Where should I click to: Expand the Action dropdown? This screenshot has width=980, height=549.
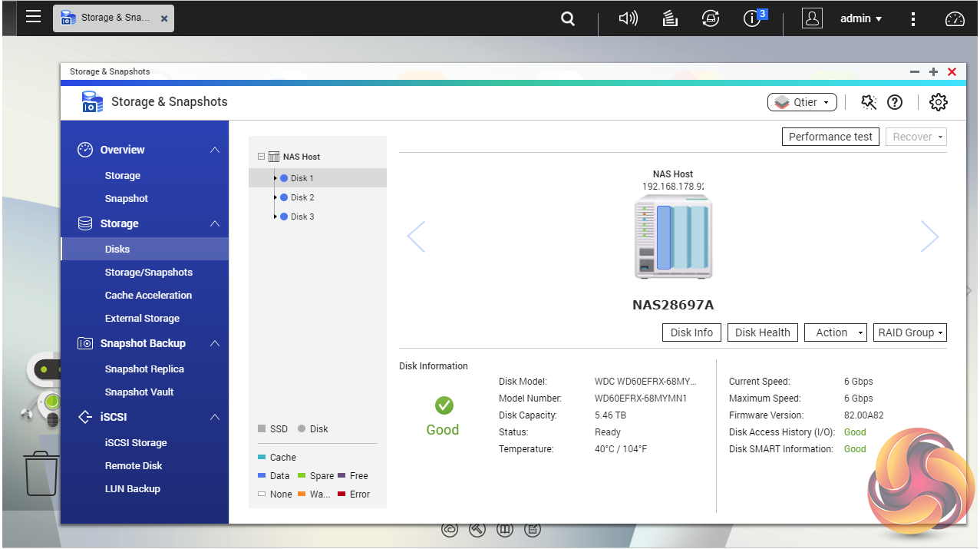coord(835,332)
